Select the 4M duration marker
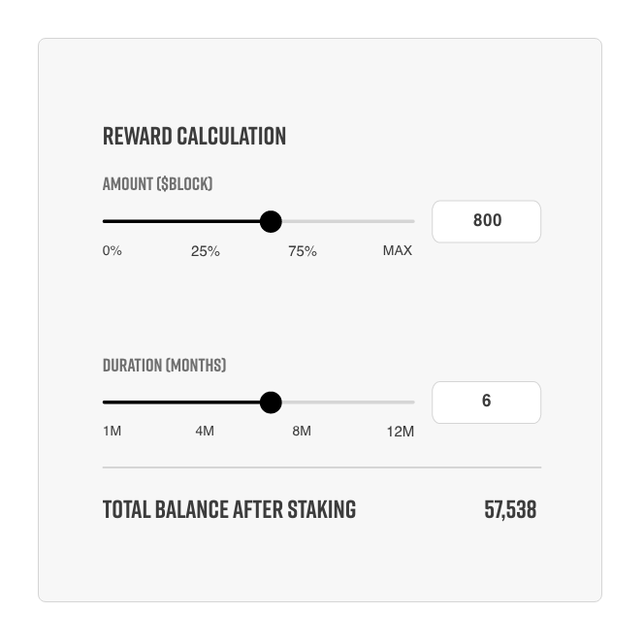Screen dimensions: 644x644 [x=205, y=431]
